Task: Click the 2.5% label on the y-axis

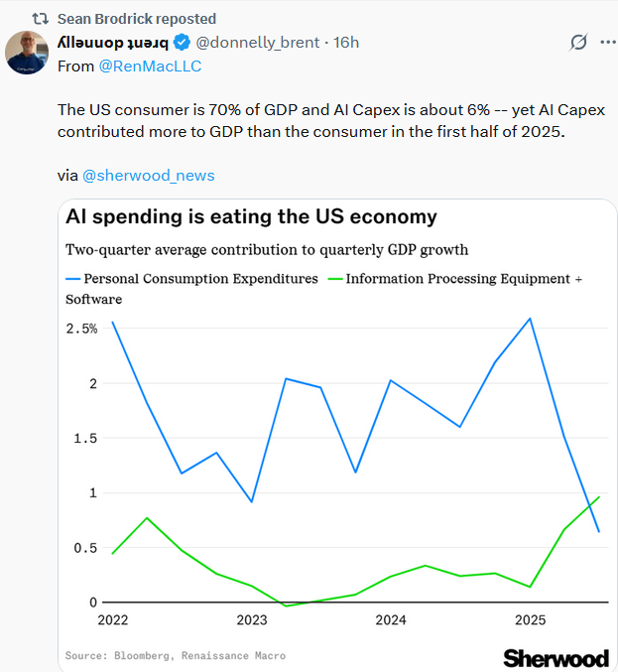Action: pos(81,329)
